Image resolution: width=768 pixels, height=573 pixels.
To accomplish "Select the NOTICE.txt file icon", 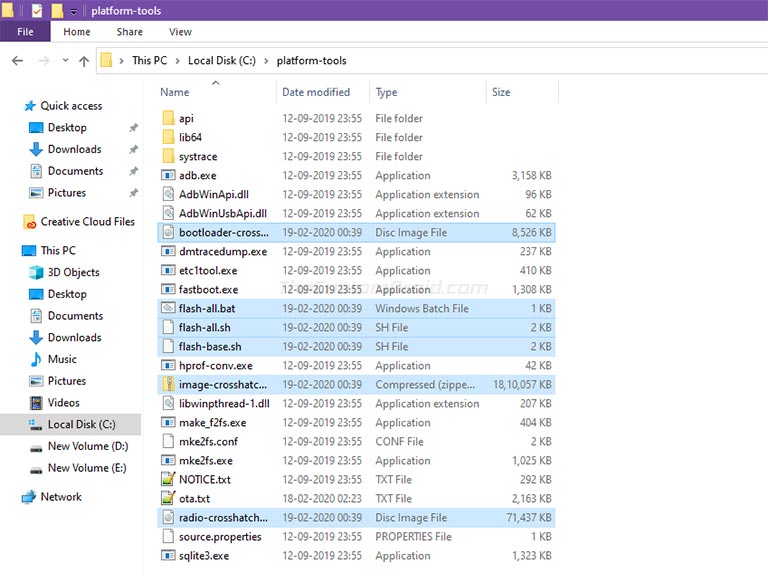I will click(168, 479).
